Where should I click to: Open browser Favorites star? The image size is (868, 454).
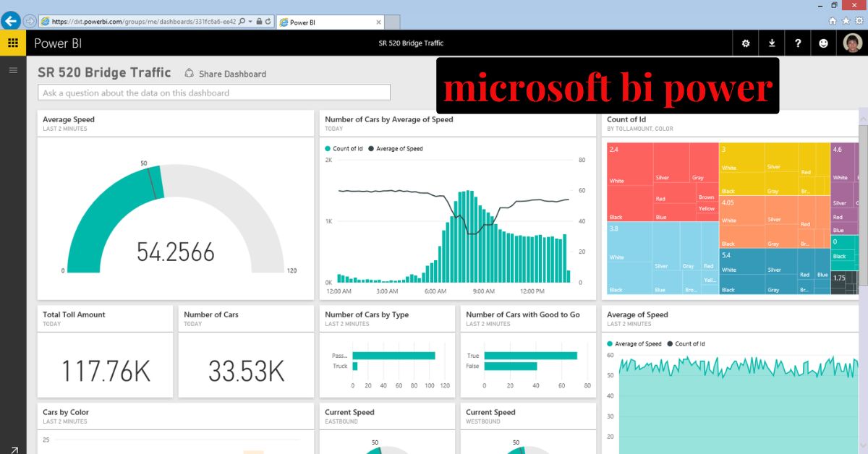point(846,22)
